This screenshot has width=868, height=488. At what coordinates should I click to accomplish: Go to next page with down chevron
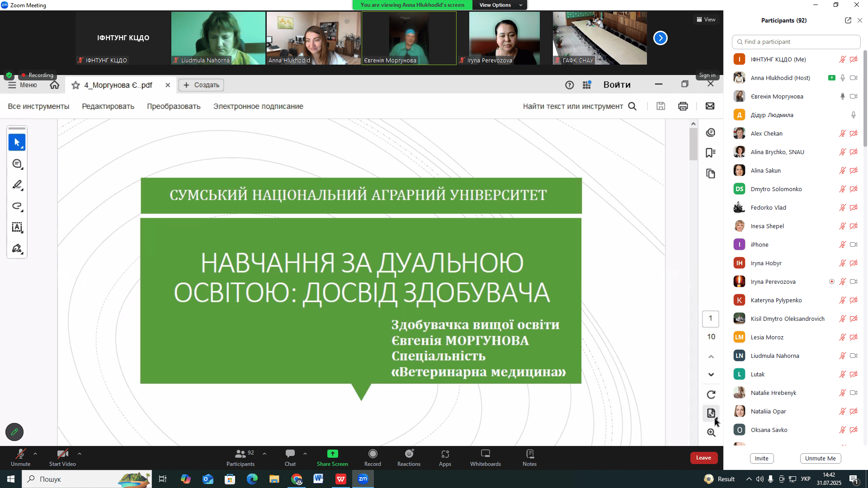(x=711, y=375)
